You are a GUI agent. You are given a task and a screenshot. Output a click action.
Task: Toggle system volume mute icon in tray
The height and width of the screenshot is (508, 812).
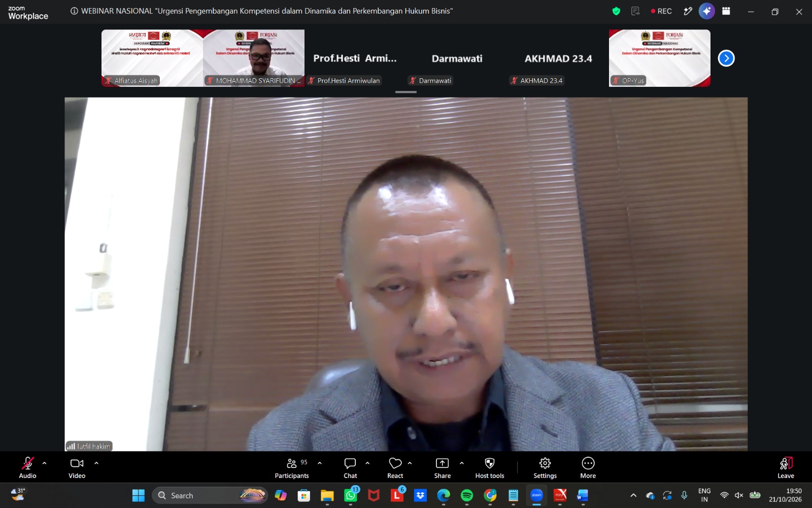coord(739,495)
